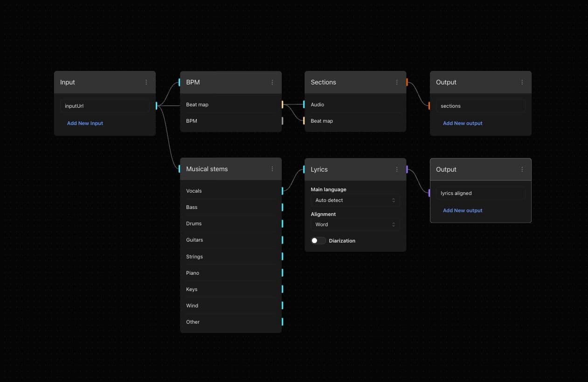The width and height of the screenshot is (588, 382).
Task: Click the Vocals stem output port
Action: pos(282,191)
